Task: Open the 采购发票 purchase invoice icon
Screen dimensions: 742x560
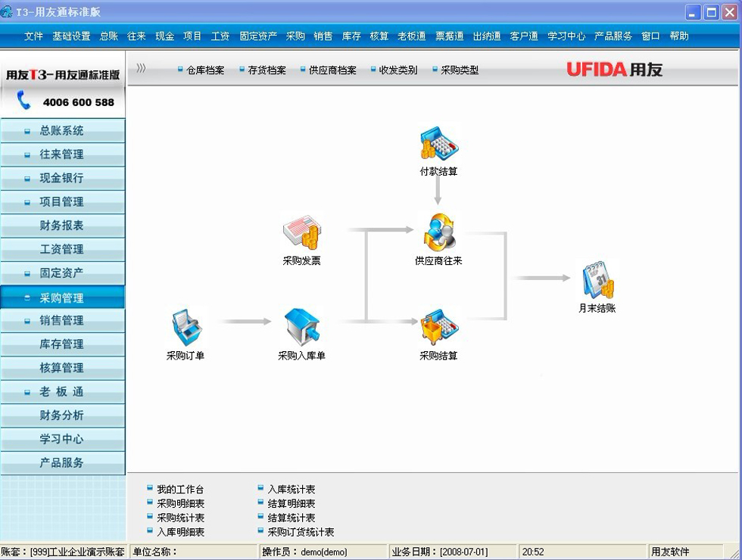Action: click(x=301, y=233)
